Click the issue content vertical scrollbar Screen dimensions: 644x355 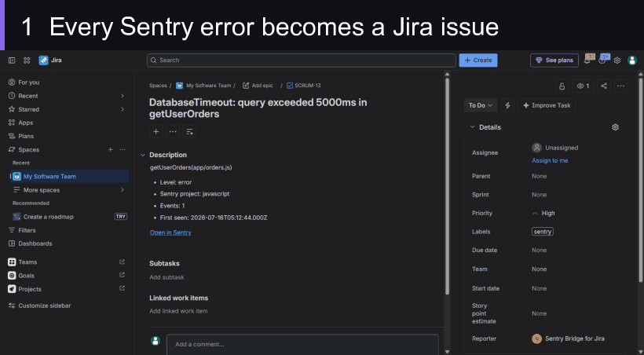pyautogui.click(x=448, y=185)
